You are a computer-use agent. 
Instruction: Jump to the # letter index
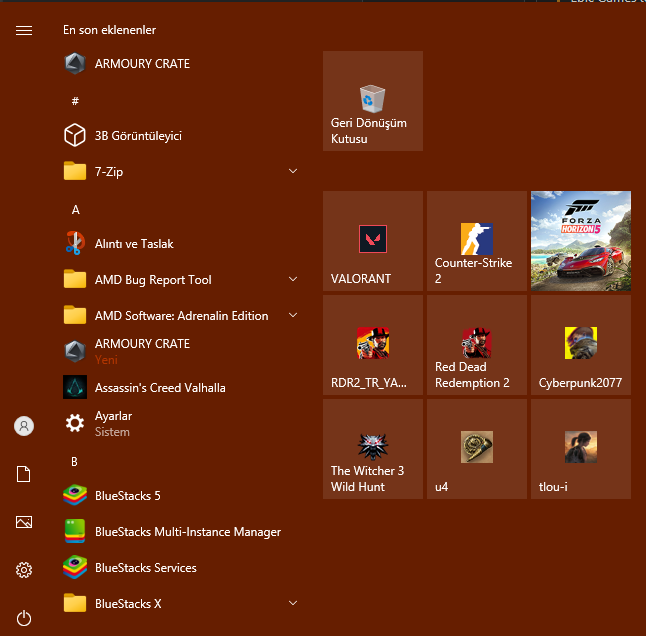pos(75,101)
